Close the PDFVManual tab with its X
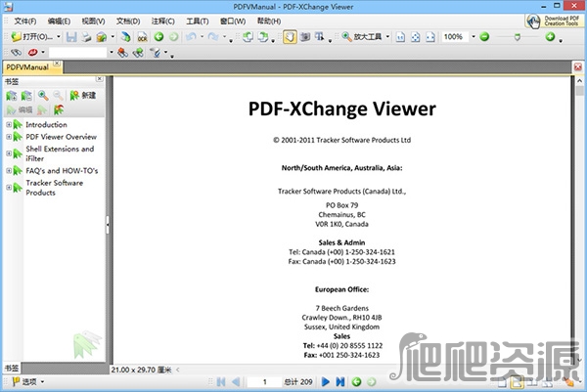Image resolution: width=587 pixels, height=392 pixels. click(x=57, y=64)
